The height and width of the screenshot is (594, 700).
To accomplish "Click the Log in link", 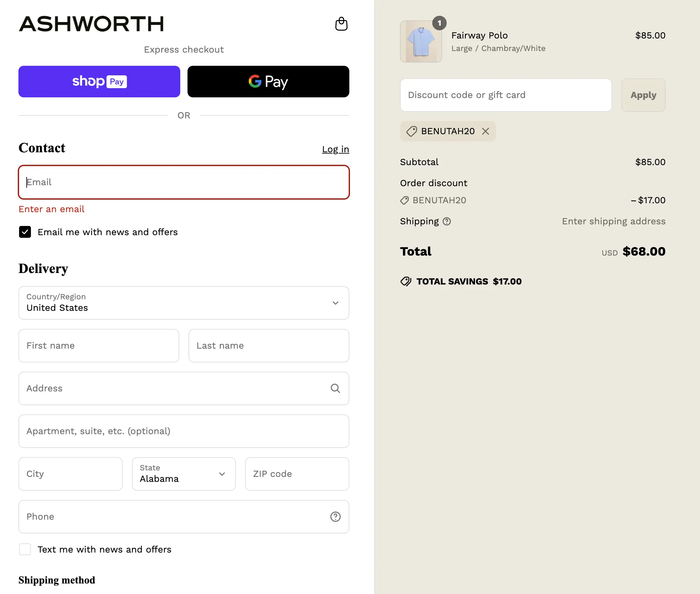I will 335,149.
